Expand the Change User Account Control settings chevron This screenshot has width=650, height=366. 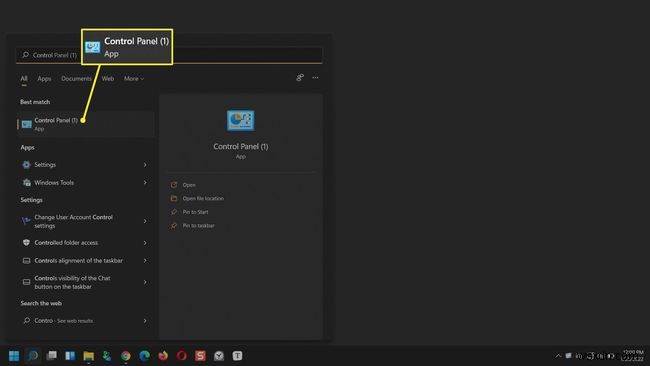pos(145,221)
